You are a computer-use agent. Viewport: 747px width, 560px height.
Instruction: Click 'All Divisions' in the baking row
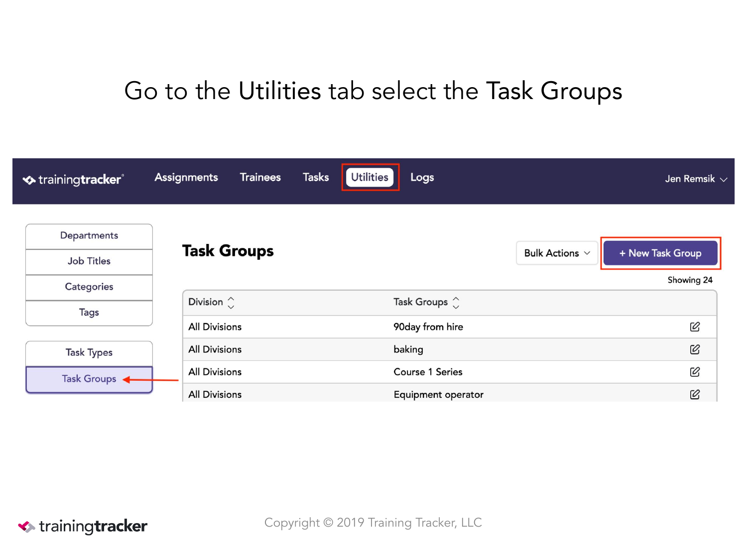click(x=215, y=349)
